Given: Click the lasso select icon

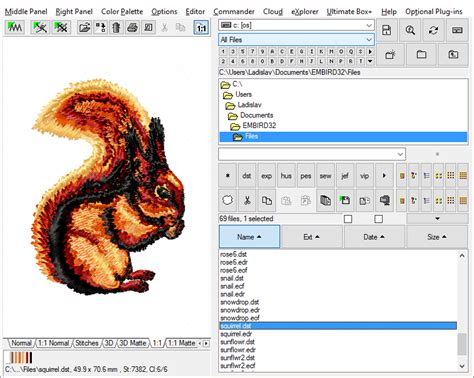Looking at the screenshot, I should 227,200.
